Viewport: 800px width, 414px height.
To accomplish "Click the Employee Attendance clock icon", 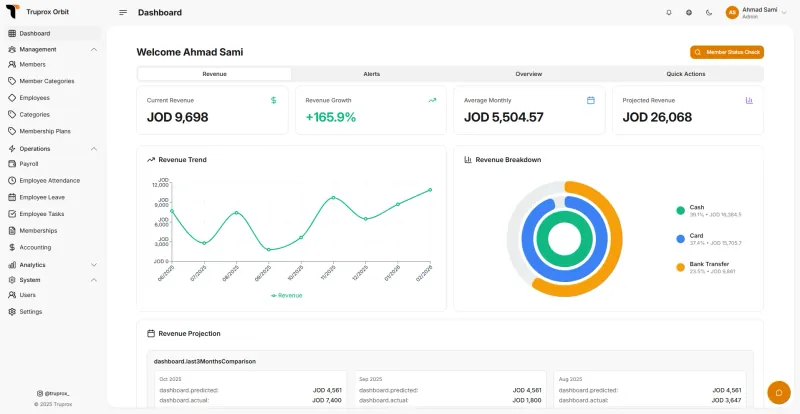I will pyautogui.click(x=12, y=181).
